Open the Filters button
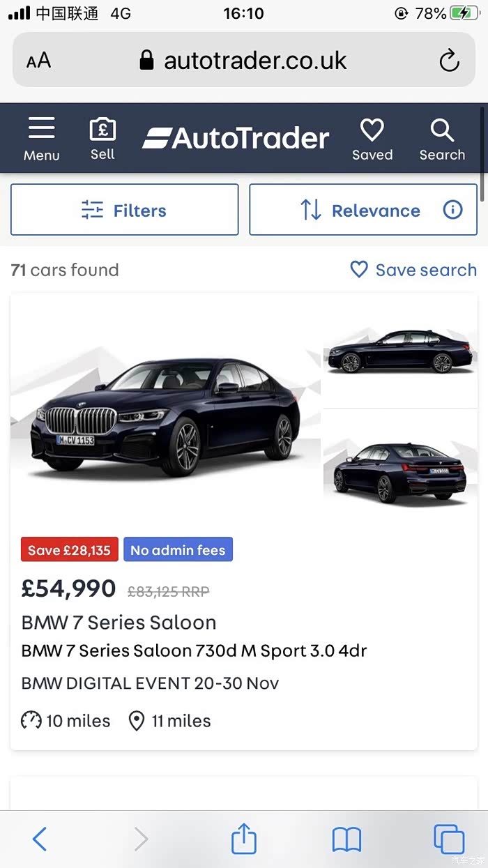The image size is (488, 868). point(124,210)
